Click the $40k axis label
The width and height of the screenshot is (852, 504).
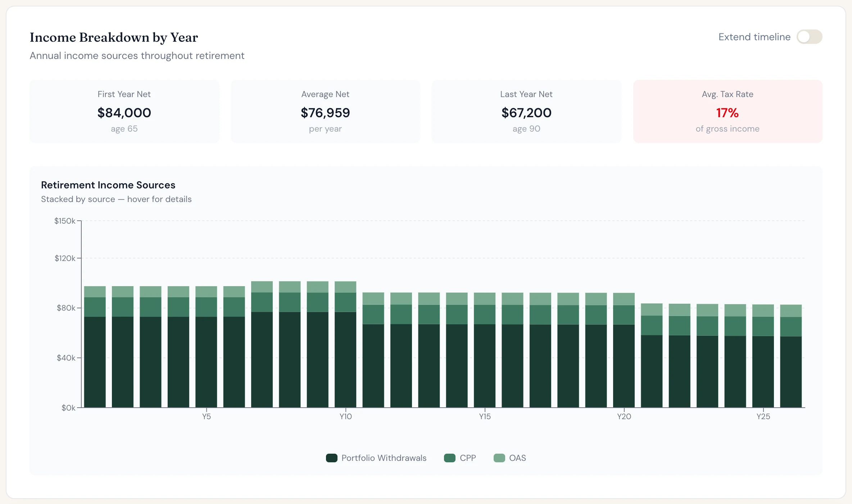click(x=66, y=358)
